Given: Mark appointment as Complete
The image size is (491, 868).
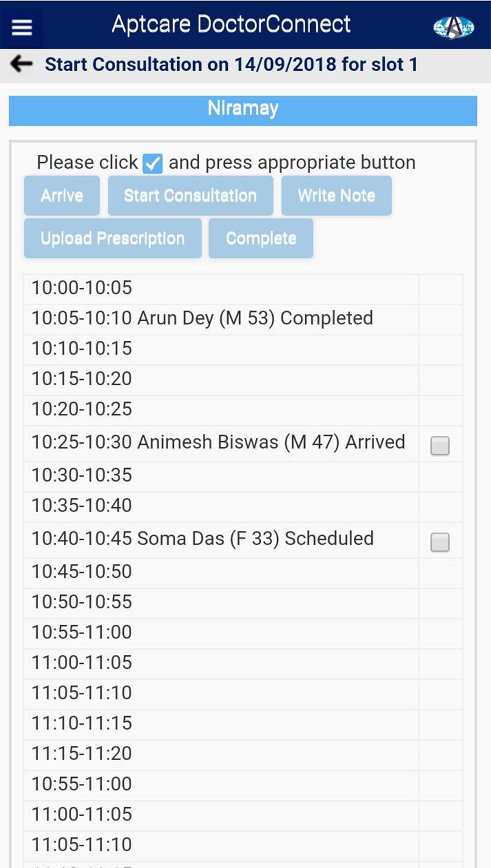Looking at the screenshot, I should tap(261, 238).
